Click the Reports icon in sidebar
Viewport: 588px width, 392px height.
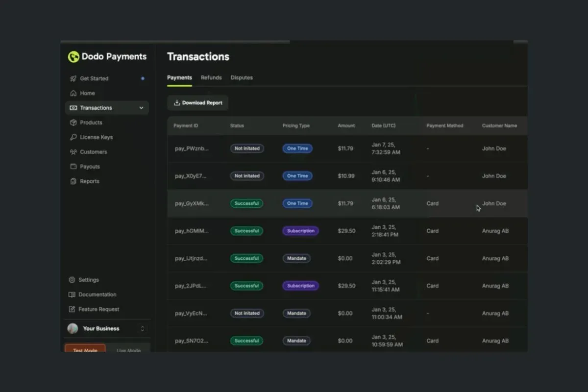coord(73,181)
